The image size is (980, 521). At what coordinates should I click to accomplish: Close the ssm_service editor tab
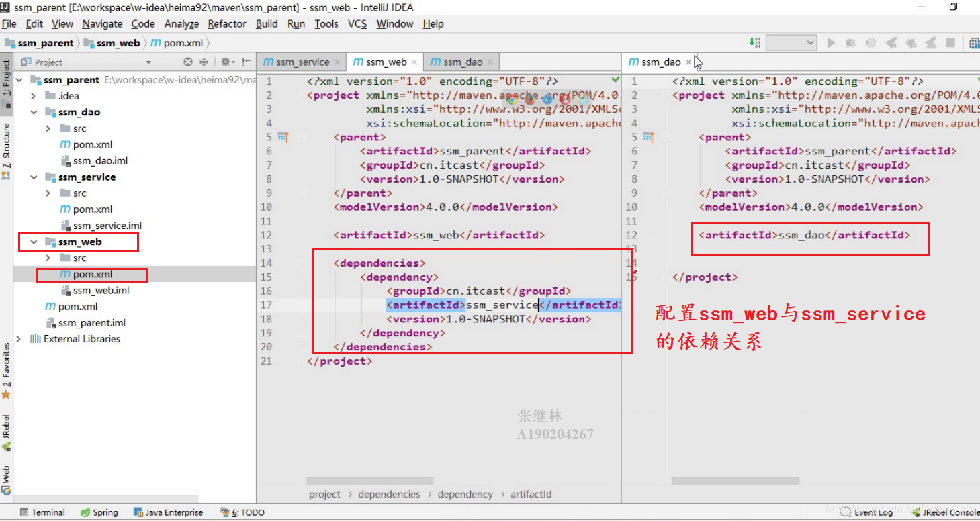[x=338, y=62]
